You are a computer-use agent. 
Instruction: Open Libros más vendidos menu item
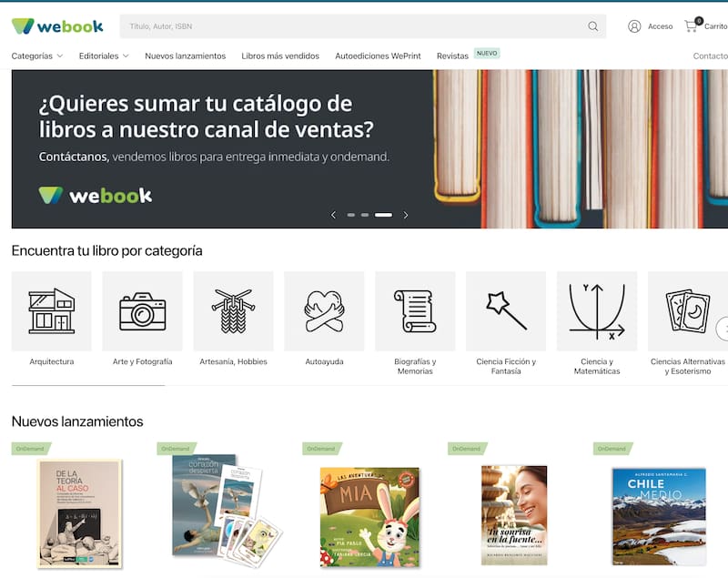pyautogui.click(x=280, y=56)
